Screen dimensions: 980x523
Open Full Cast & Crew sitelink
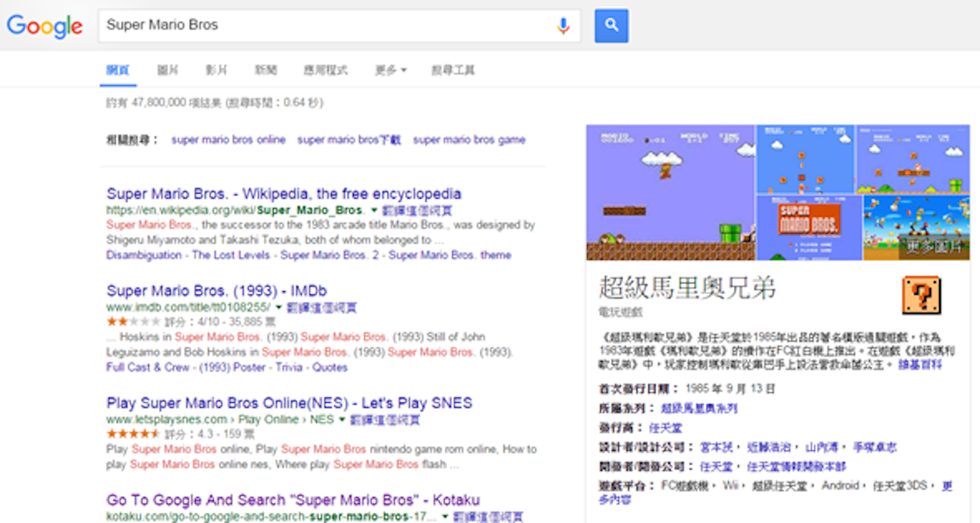click(x=148, y=367)
